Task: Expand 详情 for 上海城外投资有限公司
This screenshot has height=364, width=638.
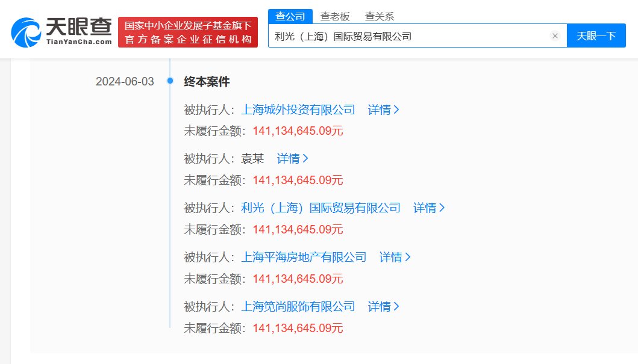Action: 383,110
